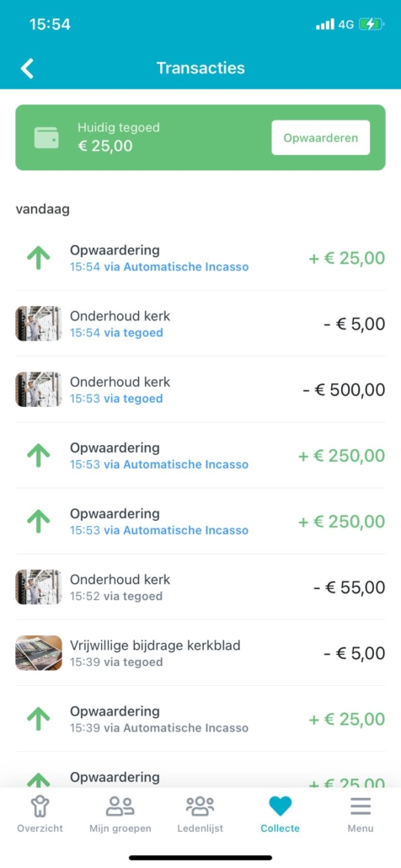
Task: Open Onderhoud kerk -€ 500,00 transaction
Action: coord(200,389)
